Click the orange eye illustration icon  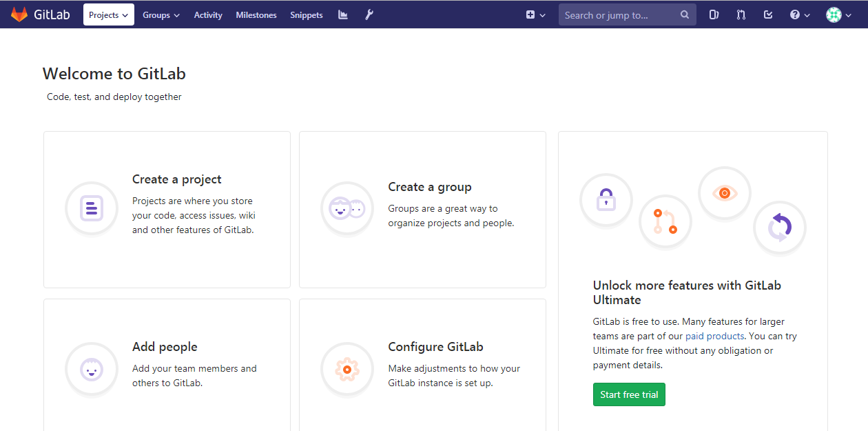725,193
